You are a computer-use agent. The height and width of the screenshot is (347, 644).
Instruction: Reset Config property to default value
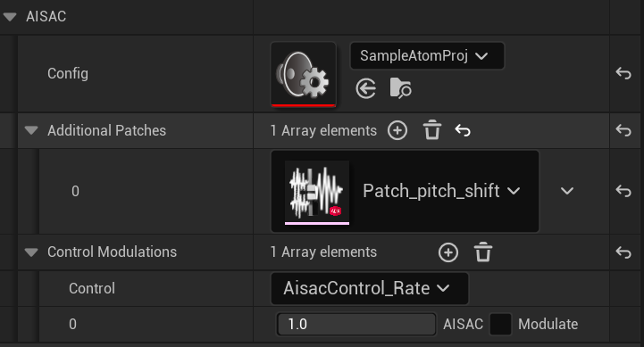tap(623, 73)
